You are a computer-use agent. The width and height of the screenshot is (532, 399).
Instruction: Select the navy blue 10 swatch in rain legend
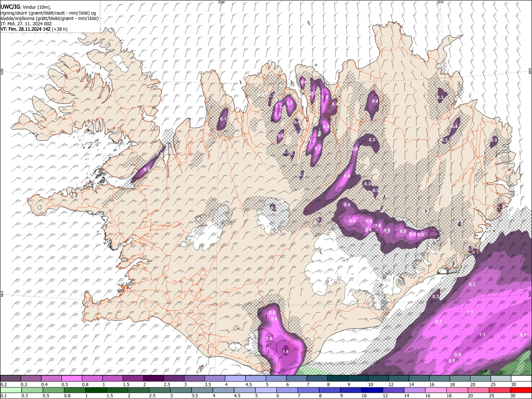pyautogui.click(x=372, y=390)
